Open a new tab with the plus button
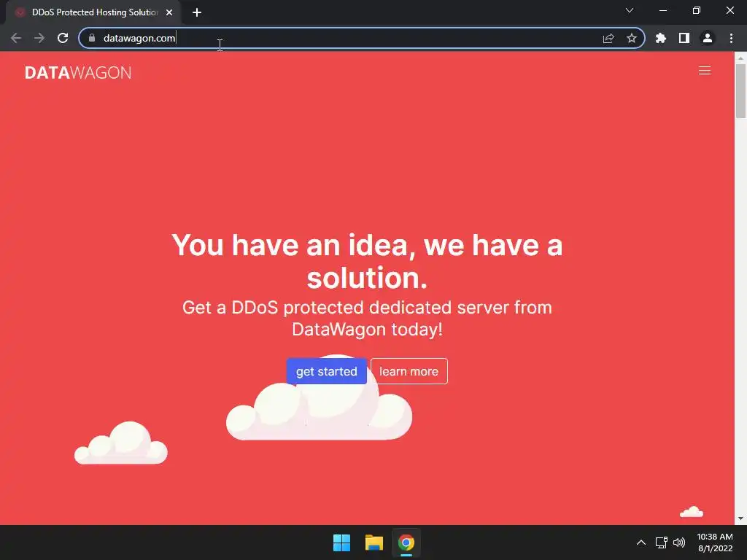747x560 pixels. tap(197, 12)
